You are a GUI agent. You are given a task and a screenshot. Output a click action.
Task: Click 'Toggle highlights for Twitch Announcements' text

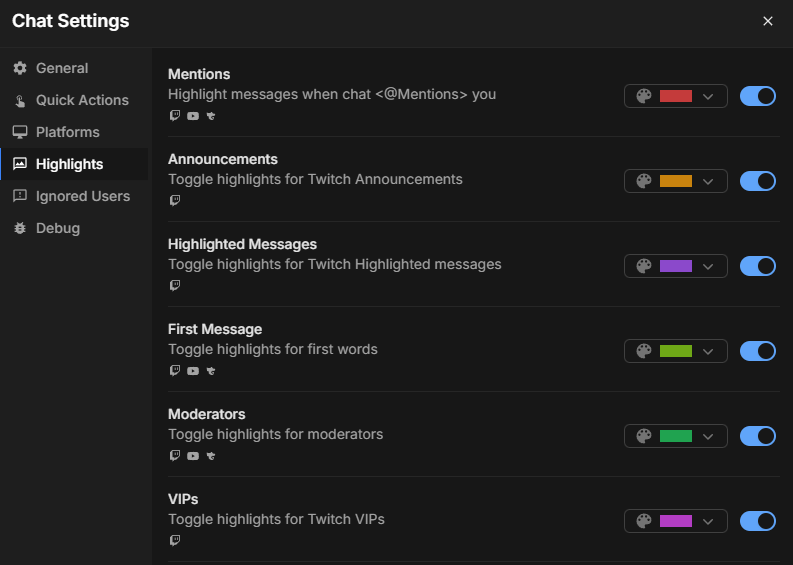[x=315, y=180]
